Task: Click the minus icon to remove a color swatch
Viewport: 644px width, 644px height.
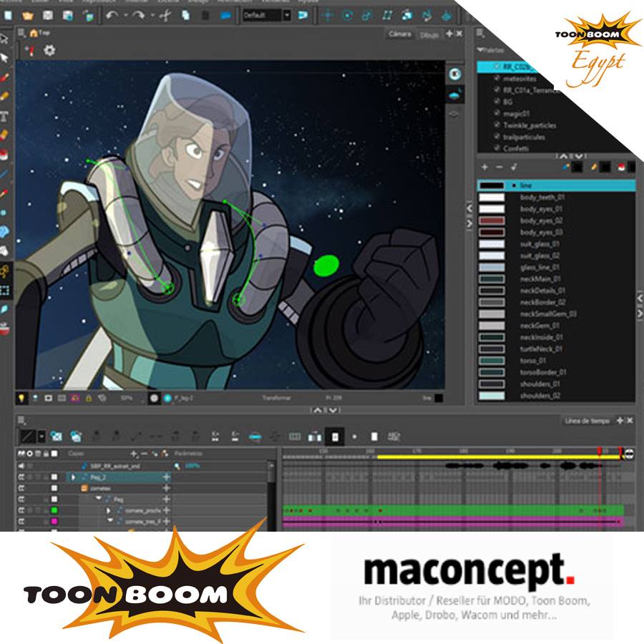Action: point(499,167)
